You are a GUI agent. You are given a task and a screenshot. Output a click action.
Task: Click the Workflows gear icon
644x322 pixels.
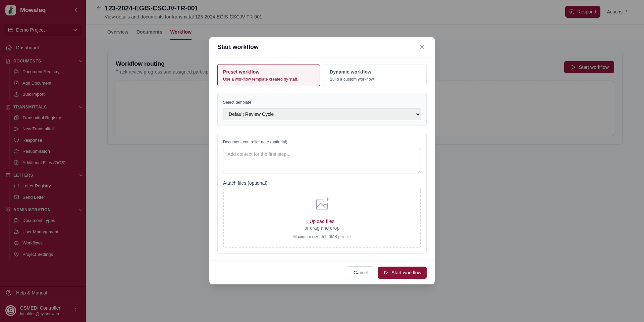point(17,243)
